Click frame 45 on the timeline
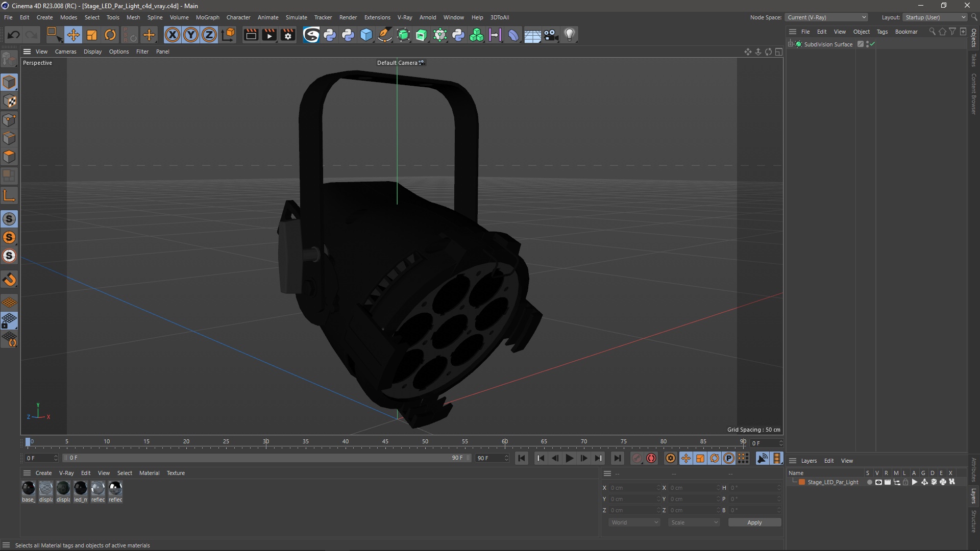This screenshot has width=980, height=551. 385,443
